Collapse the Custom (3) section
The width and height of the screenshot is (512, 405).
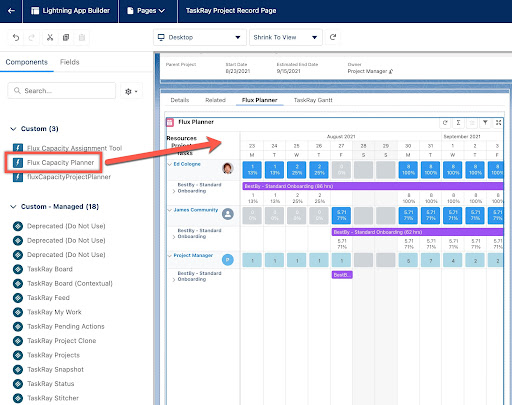(13, 129)
